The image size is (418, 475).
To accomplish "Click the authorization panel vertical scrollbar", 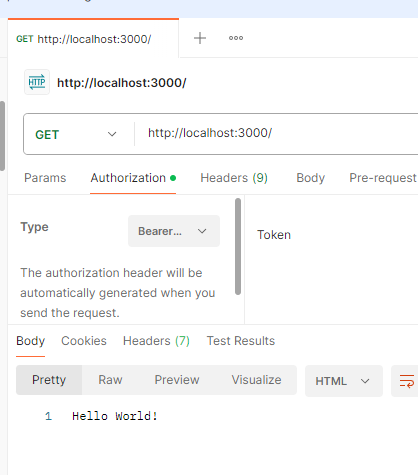I will [x=238, y=247].
